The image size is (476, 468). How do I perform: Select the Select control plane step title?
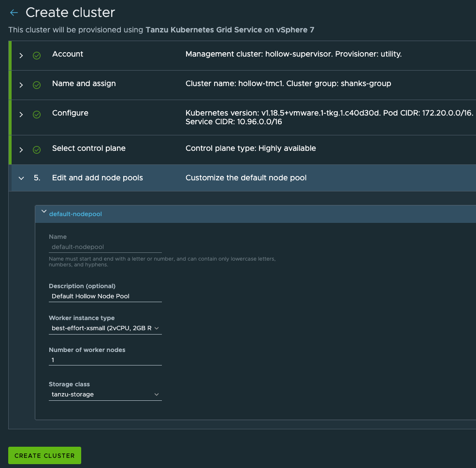(x=88, y=148)
